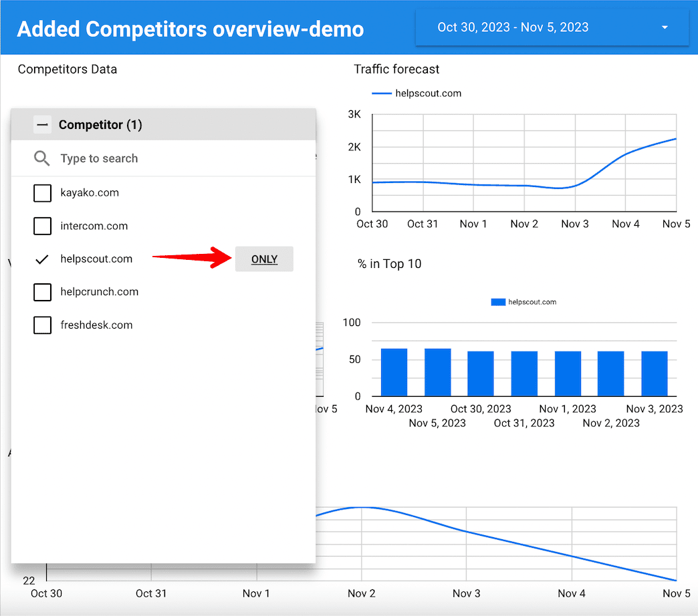Click the intercom.com label
The height and width of the screenshot is (616, 698).
[94, 226]
